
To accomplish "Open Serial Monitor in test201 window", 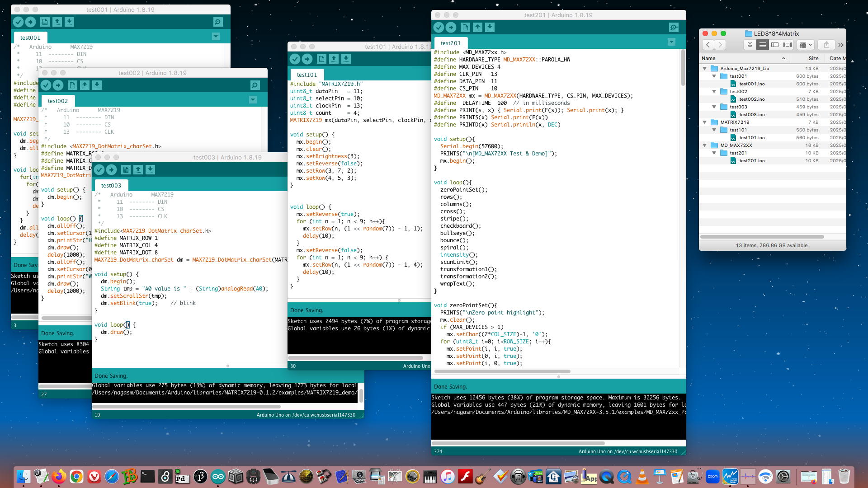I will 673,28.
